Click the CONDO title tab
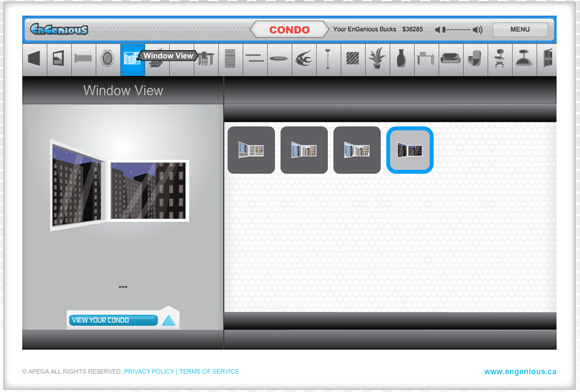Screen dimensions: 580x392 pos(289,30)
